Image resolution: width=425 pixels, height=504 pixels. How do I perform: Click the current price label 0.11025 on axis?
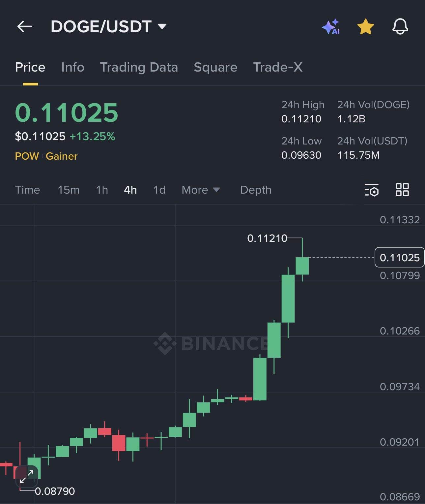400,257
